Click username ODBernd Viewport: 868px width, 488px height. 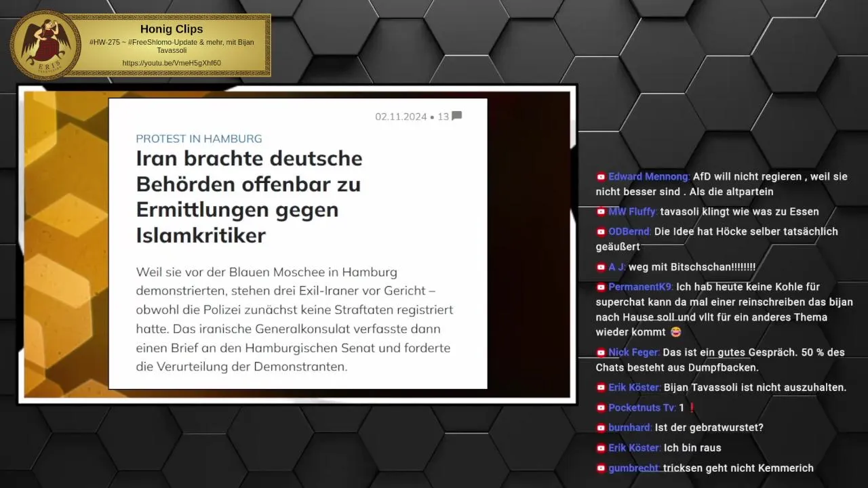[x=630, y=232]
